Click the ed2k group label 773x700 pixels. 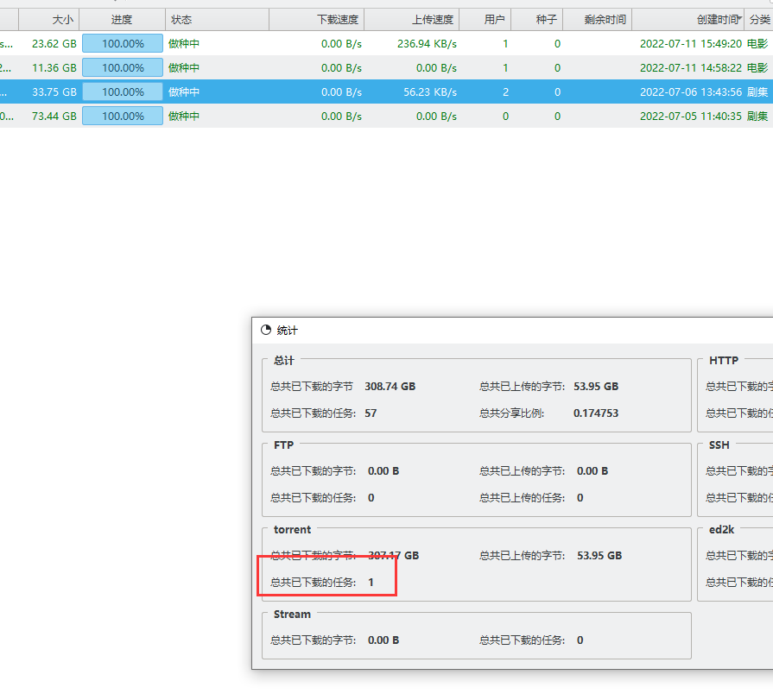click(721, 530)
